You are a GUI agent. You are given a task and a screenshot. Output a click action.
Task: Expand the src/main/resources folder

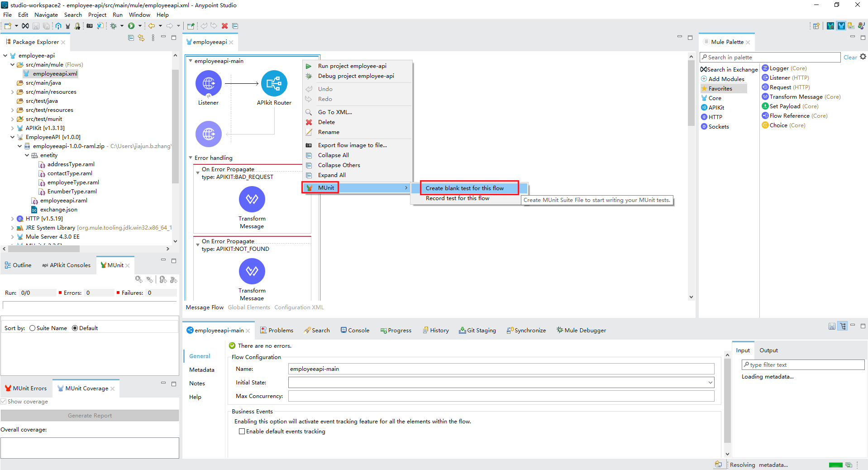(x=12, y=92)
